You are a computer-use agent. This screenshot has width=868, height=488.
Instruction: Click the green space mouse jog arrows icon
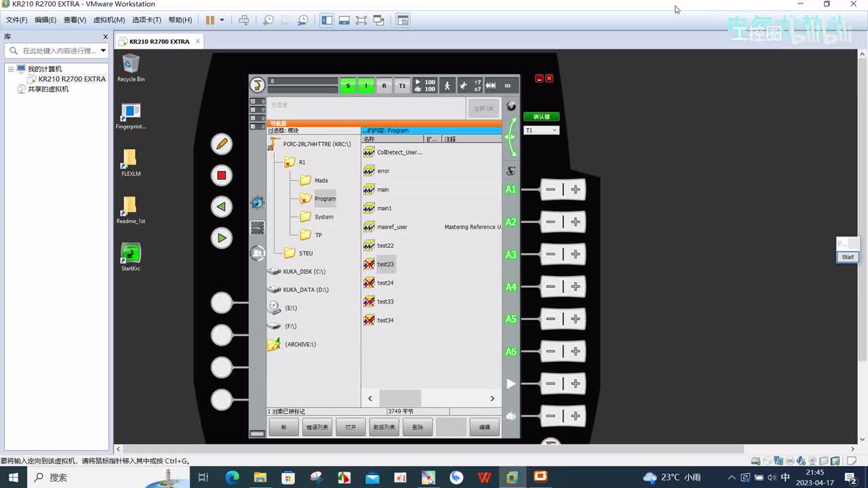tap(511, 138)
